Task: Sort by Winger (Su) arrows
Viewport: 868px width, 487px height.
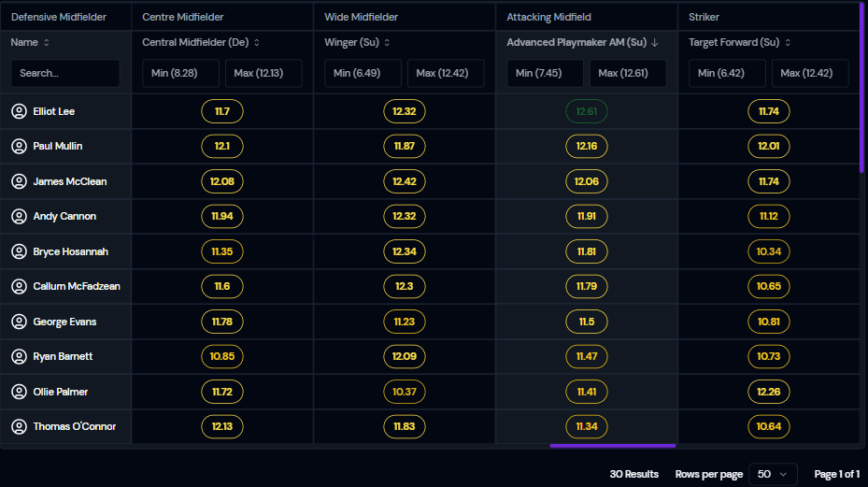Action: [387, 43]
